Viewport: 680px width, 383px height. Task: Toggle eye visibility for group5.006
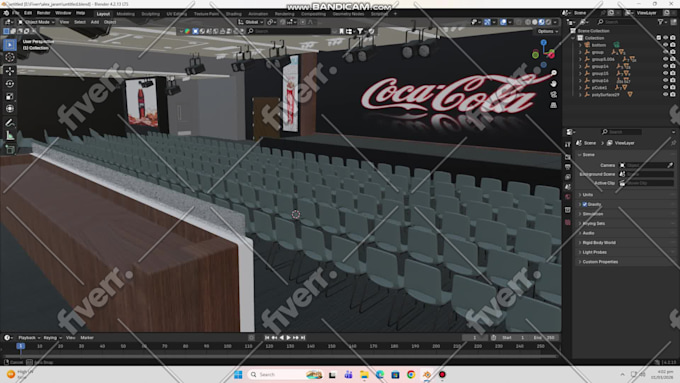tap(666, 59)
